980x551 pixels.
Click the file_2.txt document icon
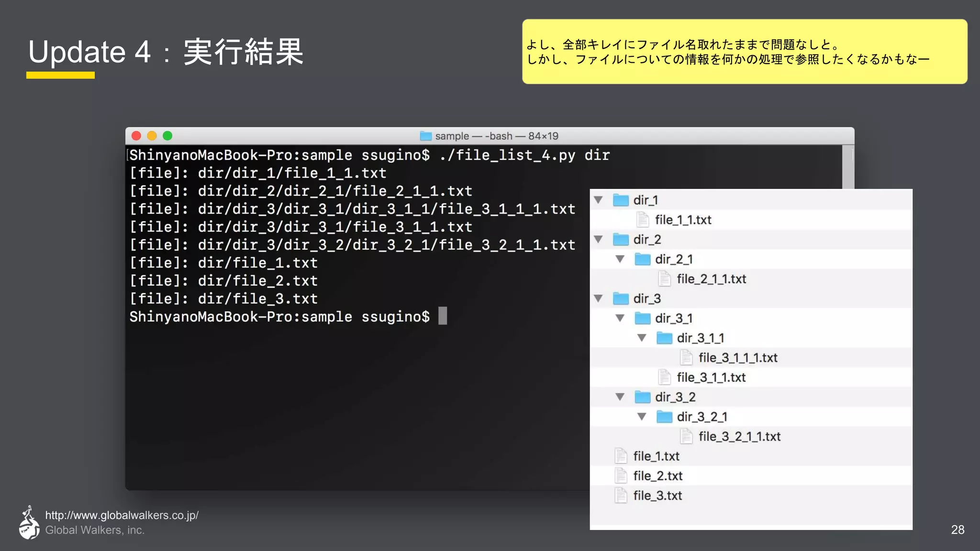click(x=621, y=475)
